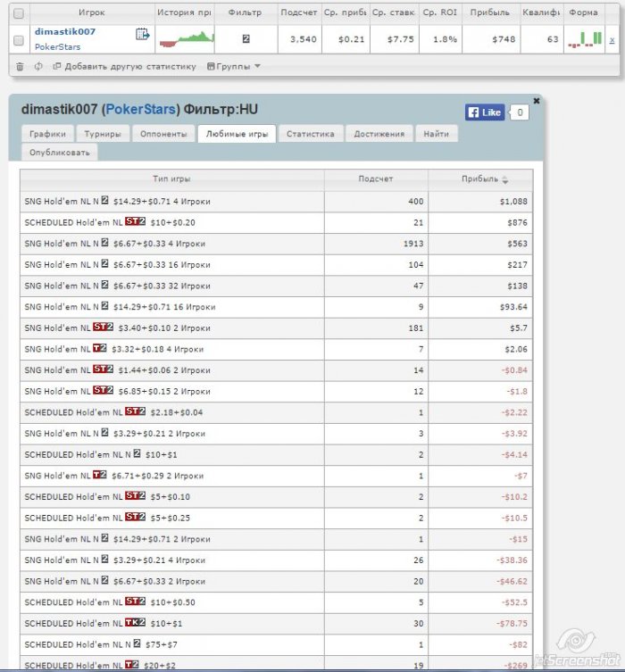Click the ST2 badge in the $10+$0.50 row
Image resolution: width=625 pixels, height=672 pixels.
click(x=135, y=601)
